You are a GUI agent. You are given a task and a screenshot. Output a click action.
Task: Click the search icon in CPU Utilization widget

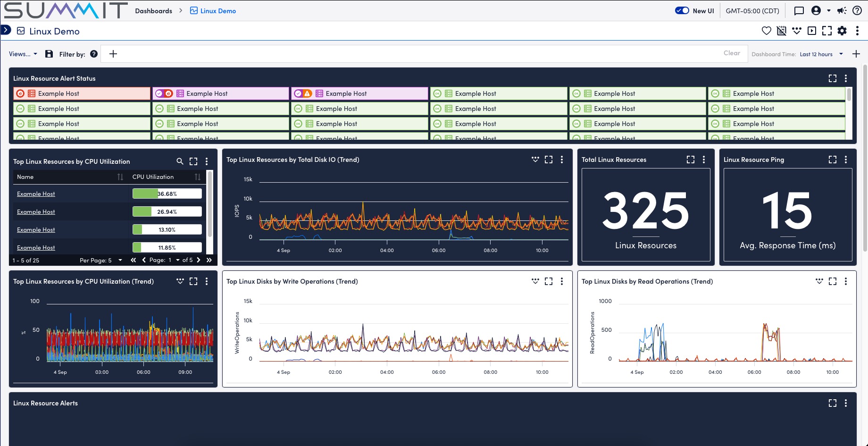[180, 161]
